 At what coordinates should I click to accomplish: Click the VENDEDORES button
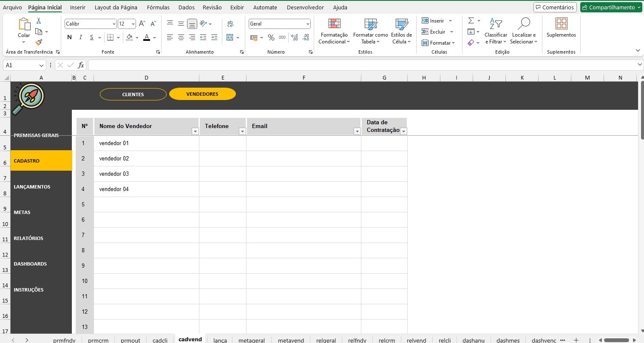pos(202,94)
